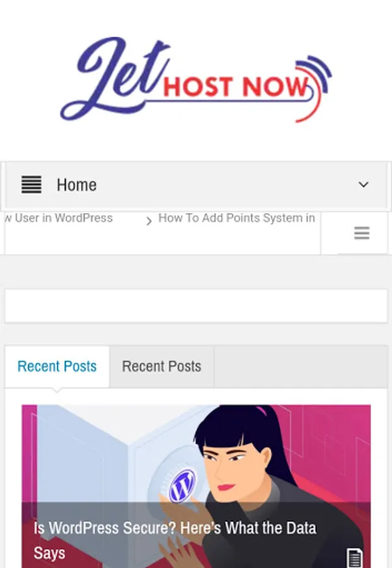
Task: Open the stacked-lines menu icon beside Home
Action: (x=31, y=185)
